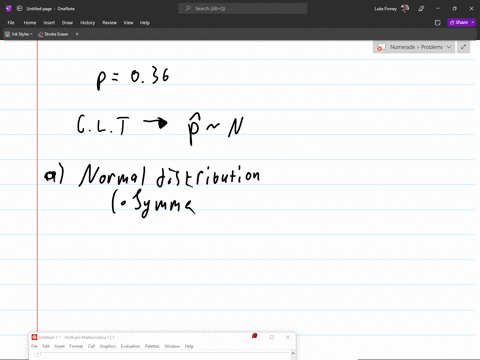The height and width of the screenshot is (360, 480).
Task: Open the Format menu in Mathematica
Action: tap(76, 346)
